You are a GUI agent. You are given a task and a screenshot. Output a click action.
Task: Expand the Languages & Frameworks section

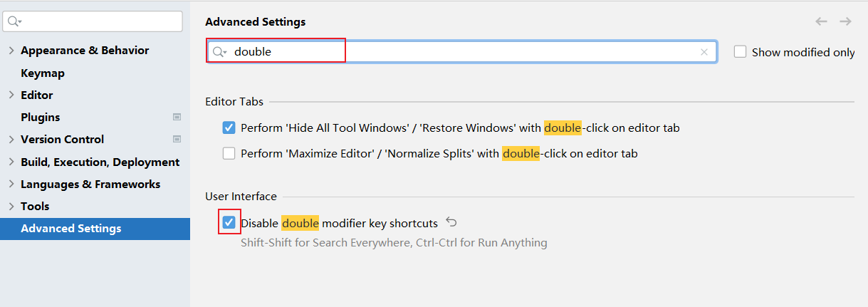11,184
